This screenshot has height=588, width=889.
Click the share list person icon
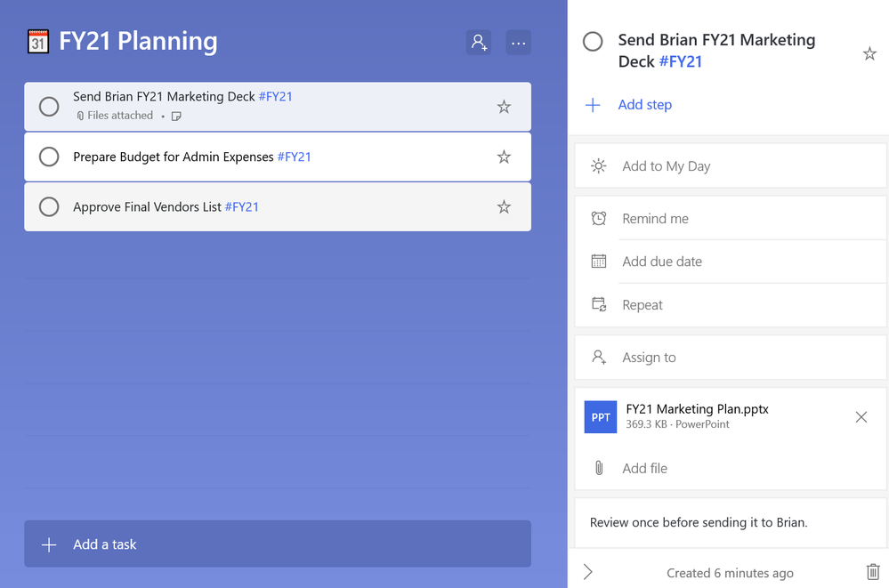point(479,42)
